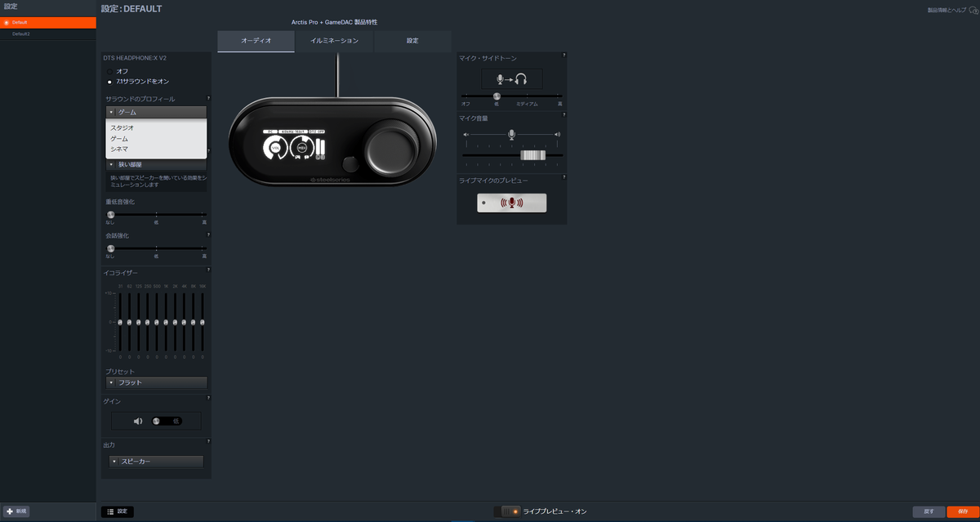980x522 pixels.
Task: Show help for ライブマイクのプレビュー
Action: (563, 177)
